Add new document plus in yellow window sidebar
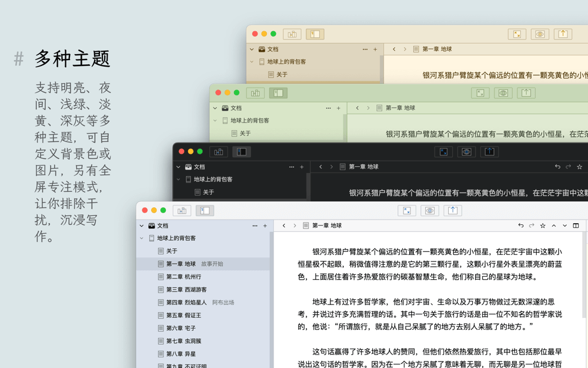Image resolution: width=588 pixels, height=368 pixels. pyautogui.click(x=375, y=49)
